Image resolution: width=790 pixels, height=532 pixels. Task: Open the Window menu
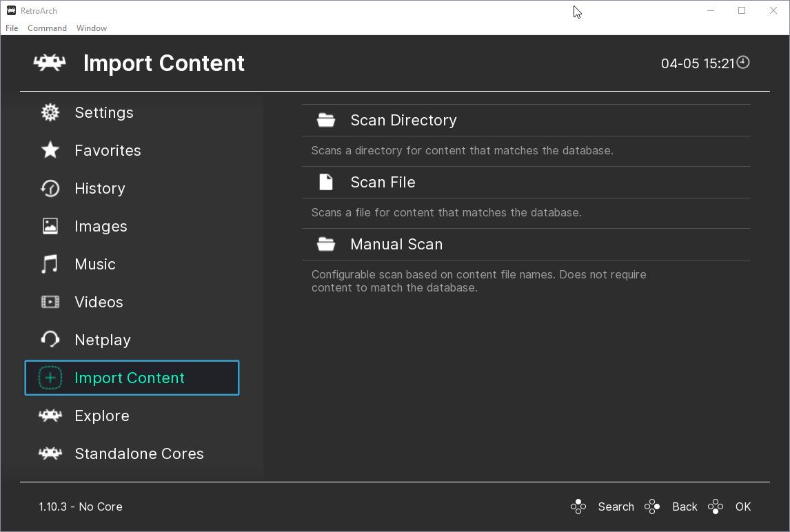coord(92,28)
